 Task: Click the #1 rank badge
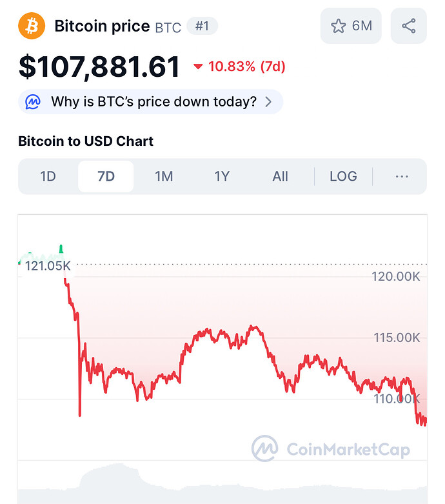202,26
